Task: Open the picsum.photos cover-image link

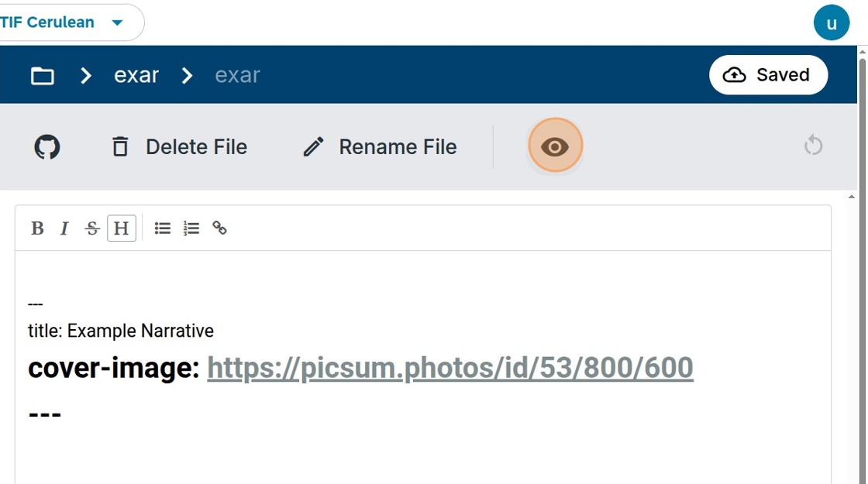Action: [x=450, y=368]
